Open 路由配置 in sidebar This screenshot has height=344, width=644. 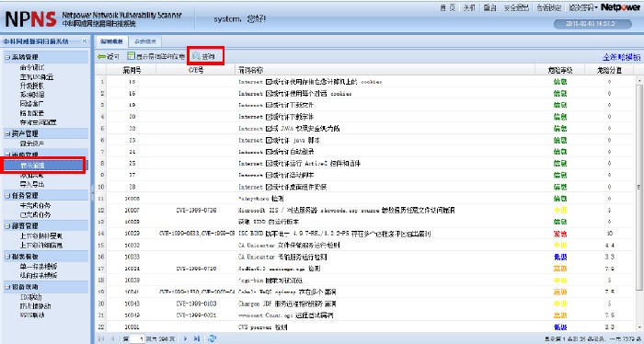pyautogui.click(x=31, y=113)
